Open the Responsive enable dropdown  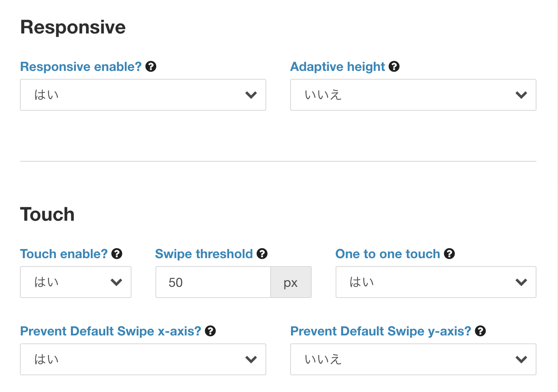click(143, 95)
